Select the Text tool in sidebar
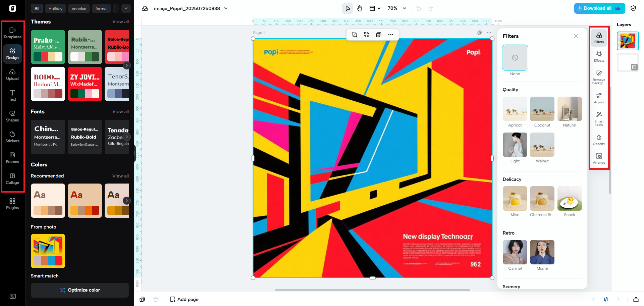Screen dimensions: 644x306 (12, 95)
